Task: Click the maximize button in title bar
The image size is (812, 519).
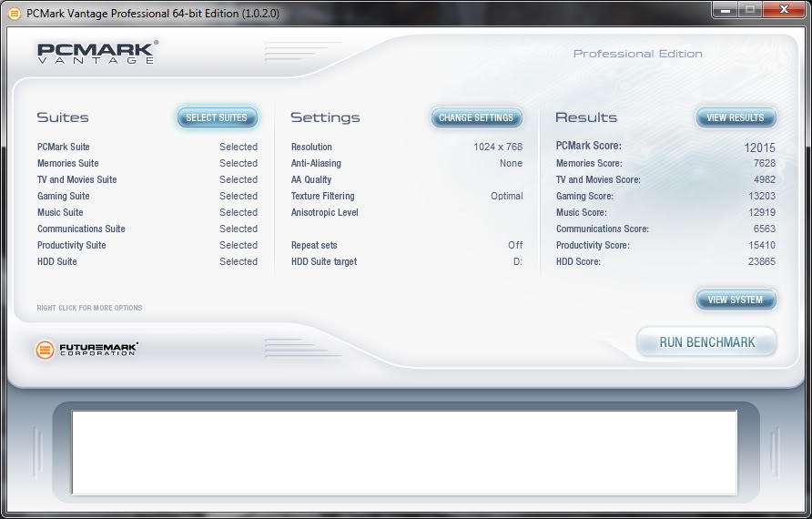Action: tap(750, 9)
